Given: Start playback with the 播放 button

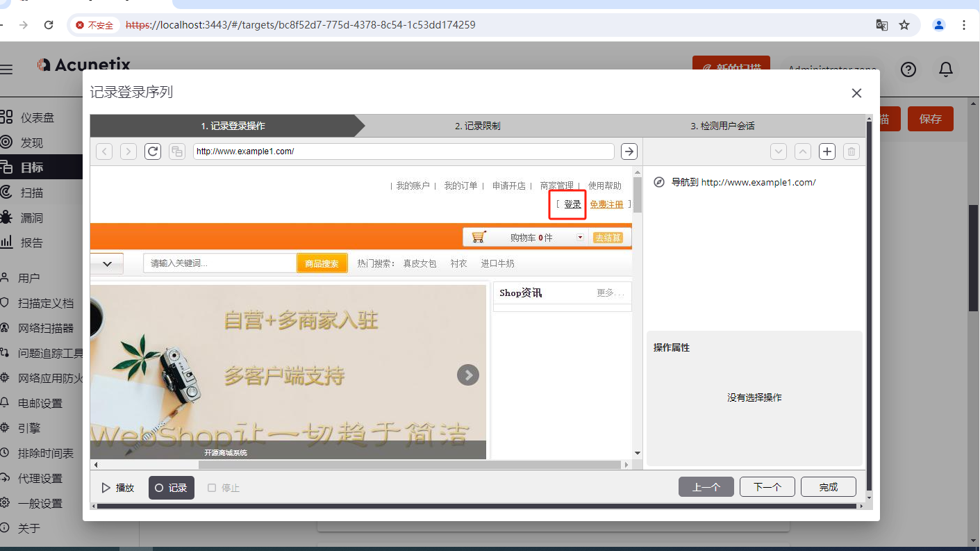Looking at the screenshot, I should (118, 488).
